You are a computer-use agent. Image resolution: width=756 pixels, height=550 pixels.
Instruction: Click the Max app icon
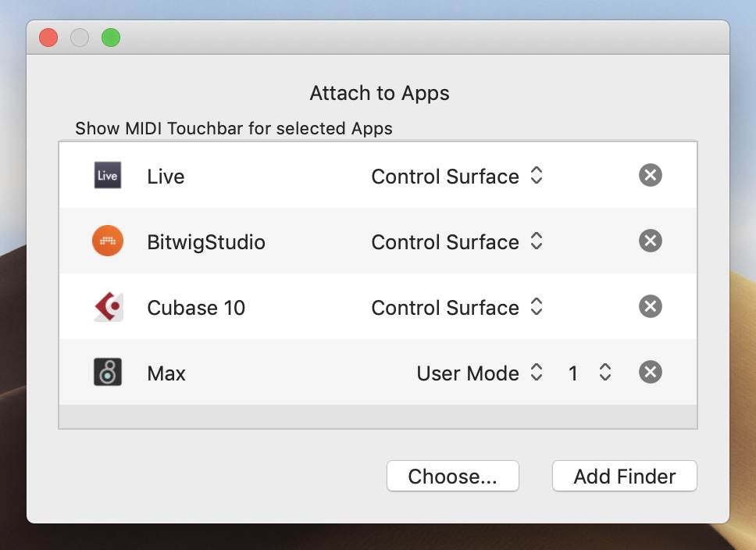point(107,373)
